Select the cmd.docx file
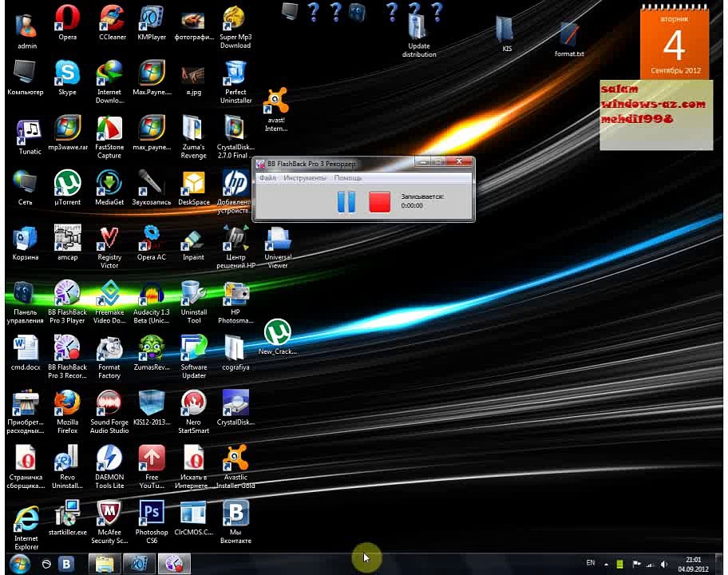Screen dimensions: 728x575 click(25, 353)
